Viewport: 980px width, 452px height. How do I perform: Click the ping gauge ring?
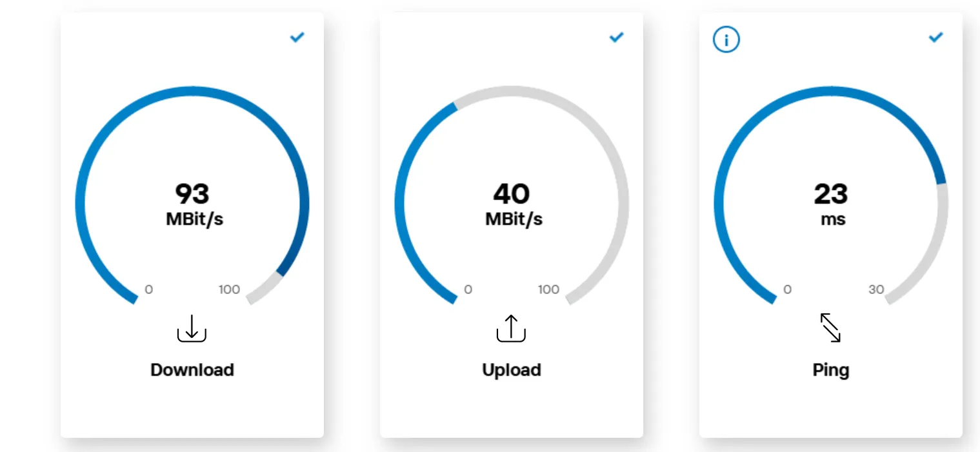719,203
